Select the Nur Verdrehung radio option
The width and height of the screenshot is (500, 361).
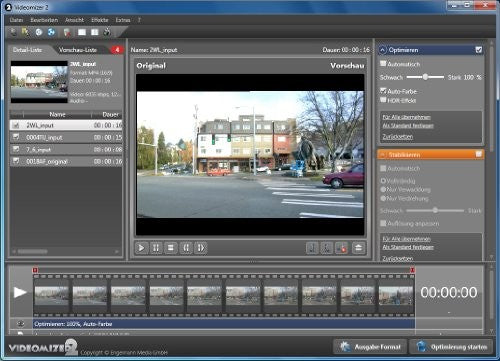click(383, 198)
